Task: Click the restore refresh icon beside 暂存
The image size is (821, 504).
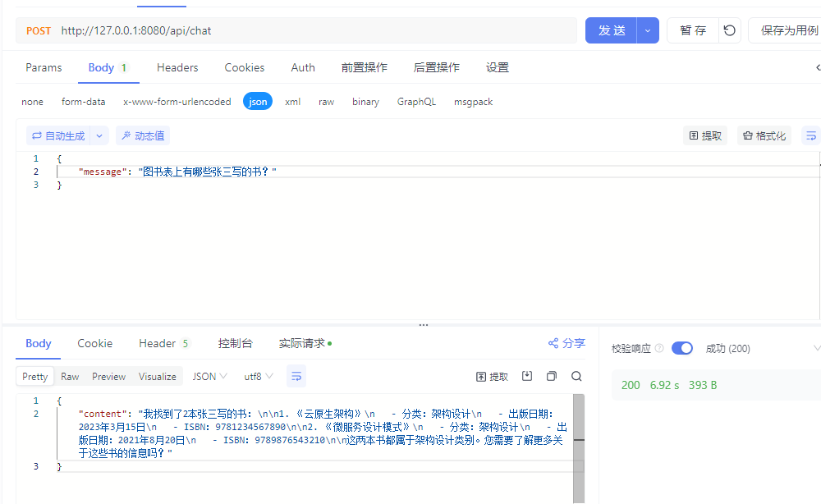Action: tap(729, 30)
